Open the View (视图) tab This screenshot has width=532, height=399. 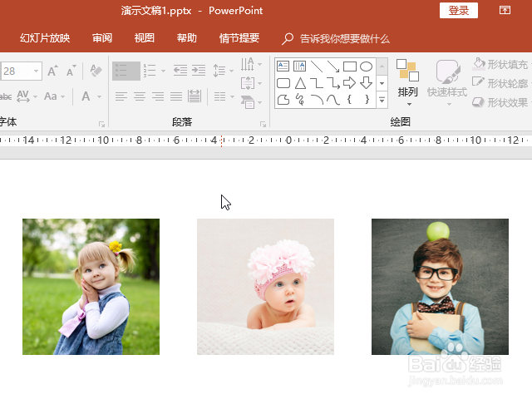pyautogui.click(x=144, y=38)
